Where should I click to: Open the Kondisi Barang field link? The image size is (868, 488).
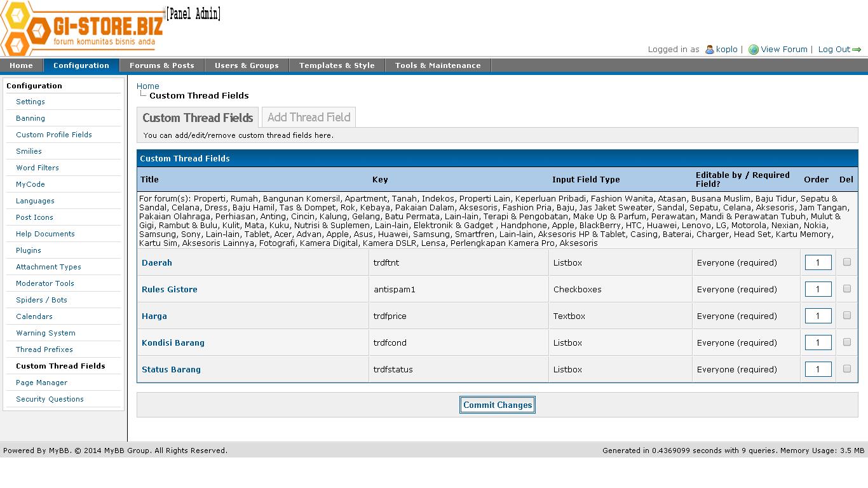(x=173, y=342)
